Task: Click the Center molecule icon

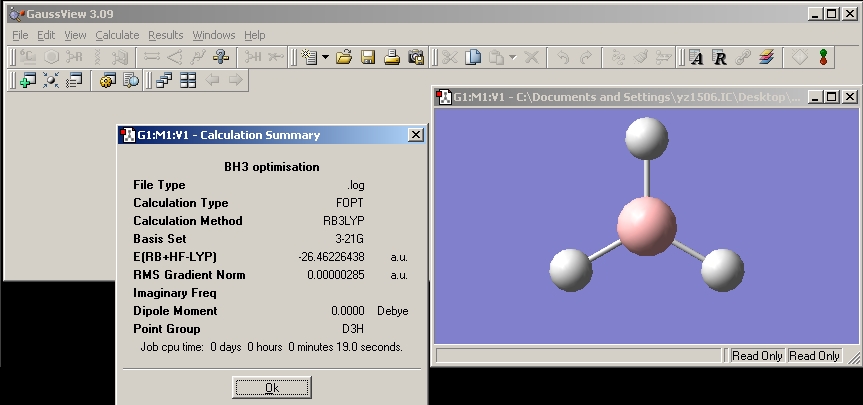Action: [51, 80]
